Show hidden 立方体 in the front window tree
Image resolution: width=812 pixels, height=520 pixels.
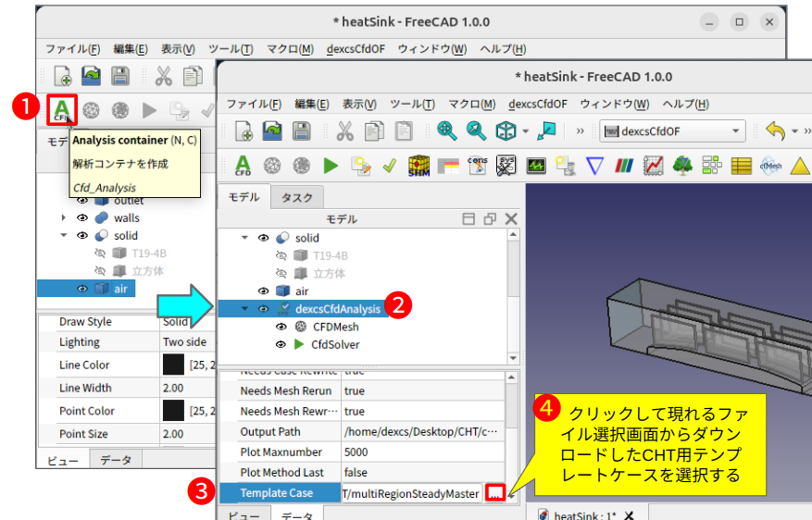[281, 273]
